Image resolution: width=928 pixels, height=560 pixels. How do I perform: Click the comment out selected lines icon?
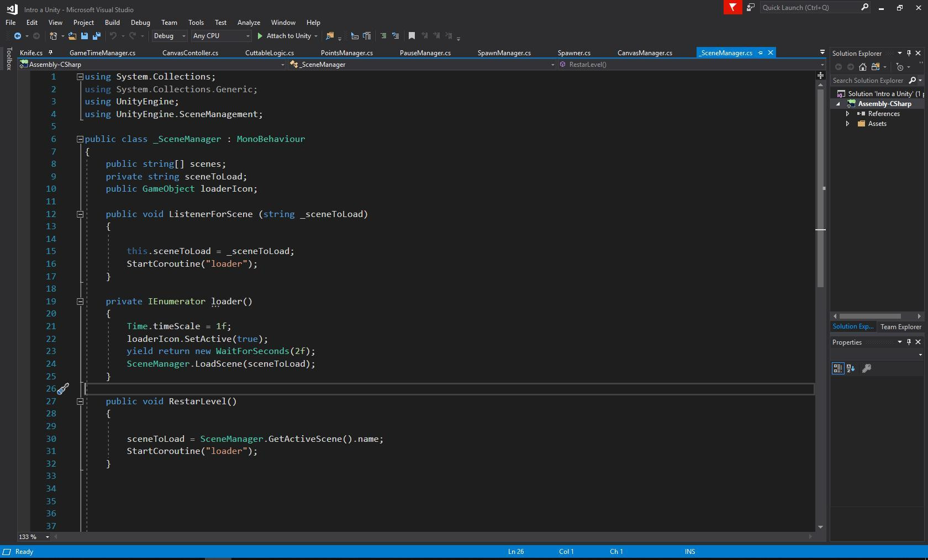click(x=383, y=36)
